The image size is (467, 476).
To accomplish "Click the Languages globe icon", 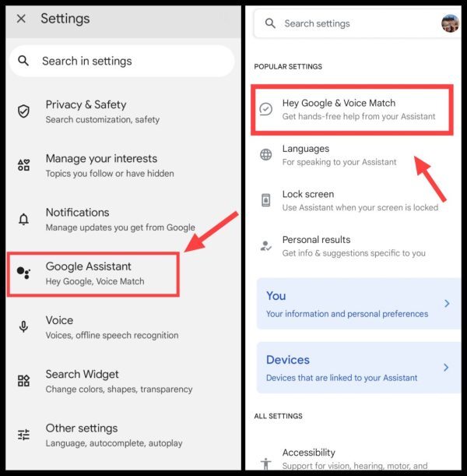I will point(266,154).
